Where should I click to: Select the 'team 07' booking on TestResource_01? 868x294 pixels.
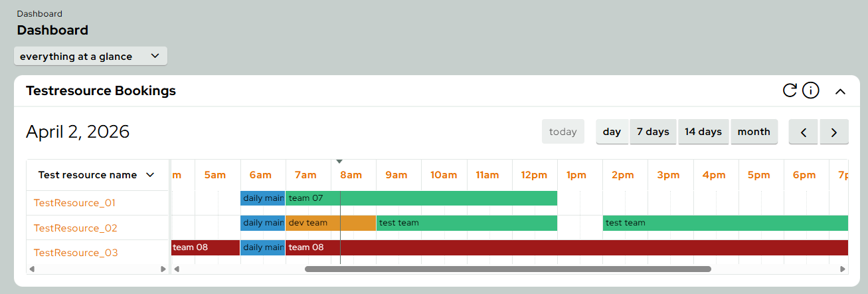(x=421, y=198)
